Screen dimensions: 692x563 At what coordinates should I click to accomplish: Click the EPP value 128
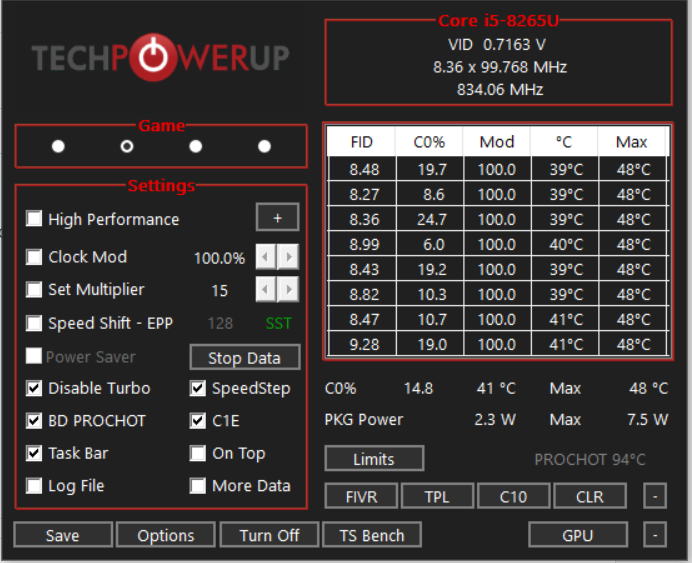[220, 323]
